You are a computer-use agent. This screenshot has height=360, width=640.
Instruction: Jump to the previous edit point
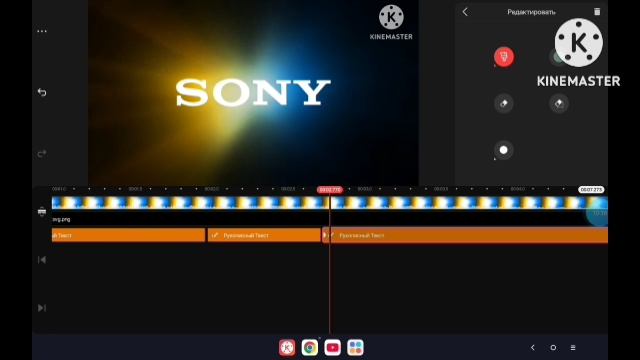coord(42,260)
